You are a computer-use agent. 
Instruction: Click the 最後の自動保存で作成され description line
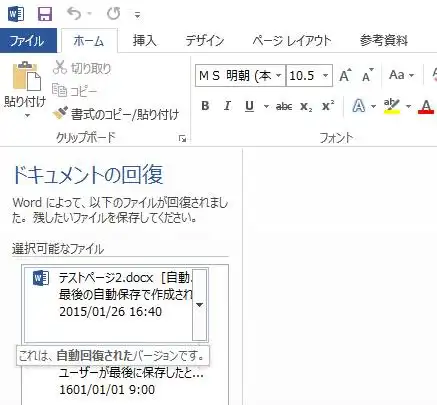(x=126, y=294)
